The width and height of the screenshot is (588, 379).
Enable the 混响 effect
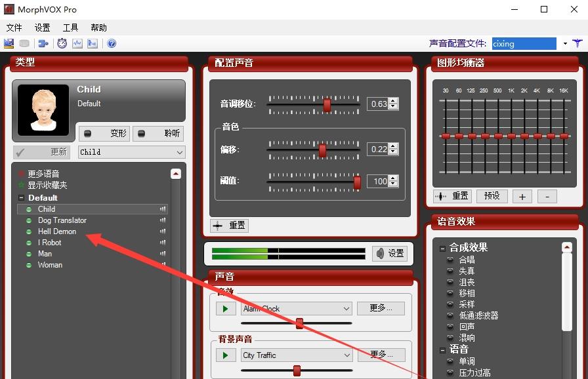click(450, 338)
